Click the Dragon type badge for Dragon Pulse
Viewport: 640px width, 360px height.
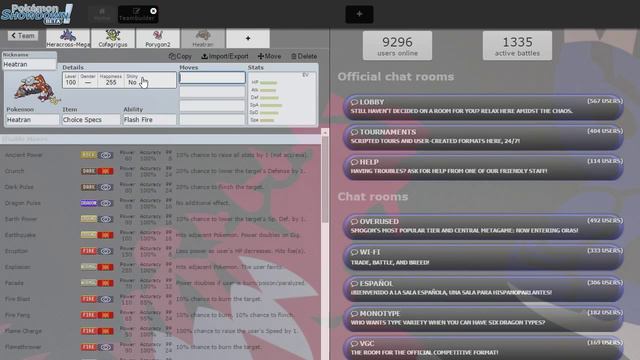point(89,203)
